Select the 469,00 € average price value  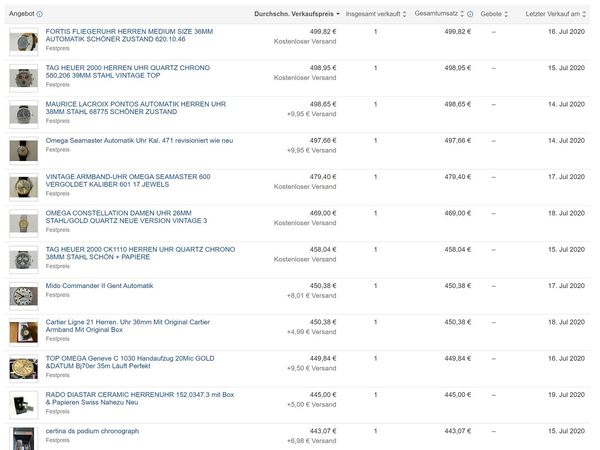(323, 214)
